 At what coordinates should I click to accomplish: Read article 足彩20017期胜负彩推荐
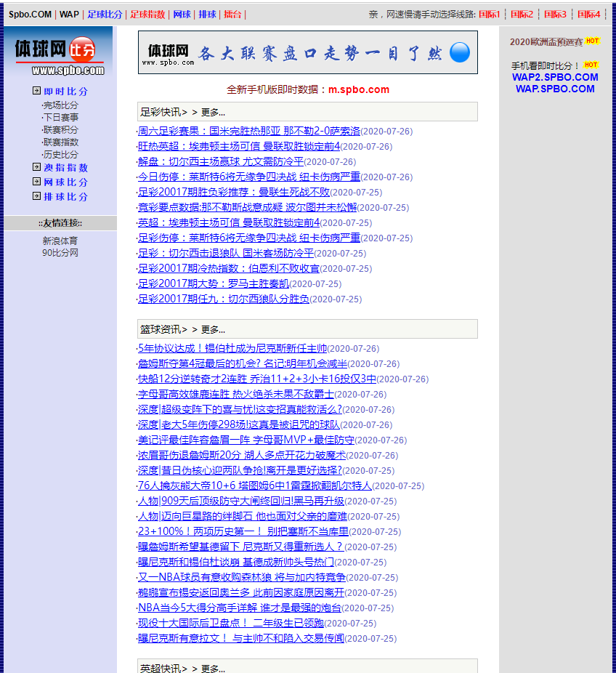tap(234, 193)
